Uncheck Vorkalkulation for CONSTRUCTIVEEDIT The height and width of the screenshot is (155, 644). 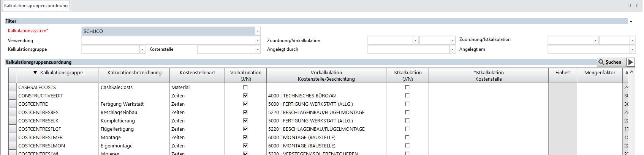(x=245, y=96)
